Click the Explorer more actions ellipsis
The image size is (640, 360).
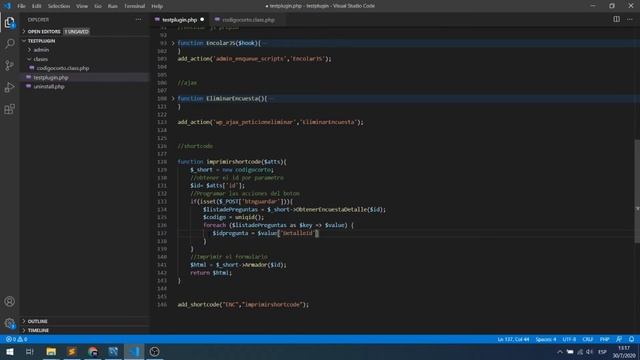coord(138,20)
